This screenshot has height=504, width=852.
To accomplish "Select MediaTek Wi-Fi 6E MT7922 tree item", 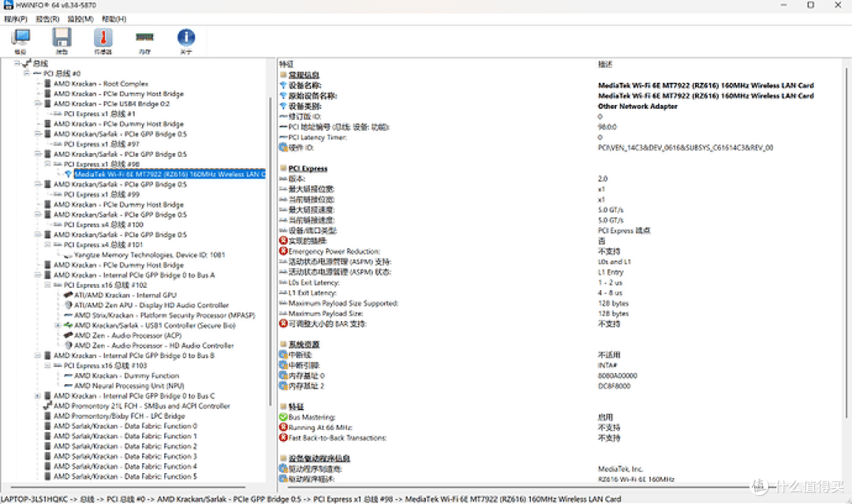I will 170,174.
